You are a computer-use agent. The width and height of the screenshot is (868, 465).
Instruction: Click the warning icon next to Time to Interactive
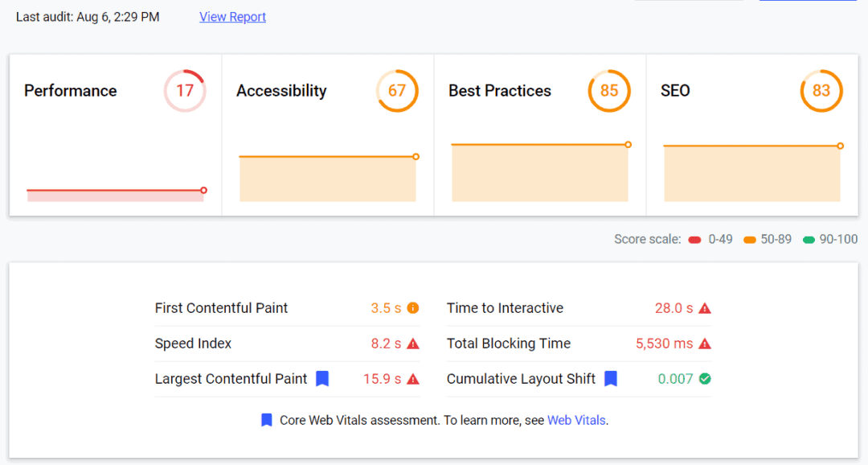pyautogui.click(x=705, y=307)
